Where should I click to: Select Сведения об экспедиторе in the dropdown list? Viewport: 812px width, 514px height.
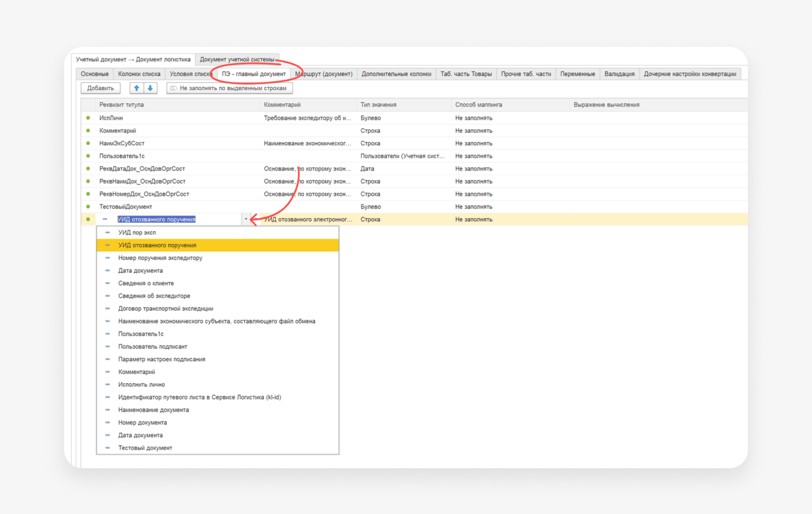click(218, 296)
